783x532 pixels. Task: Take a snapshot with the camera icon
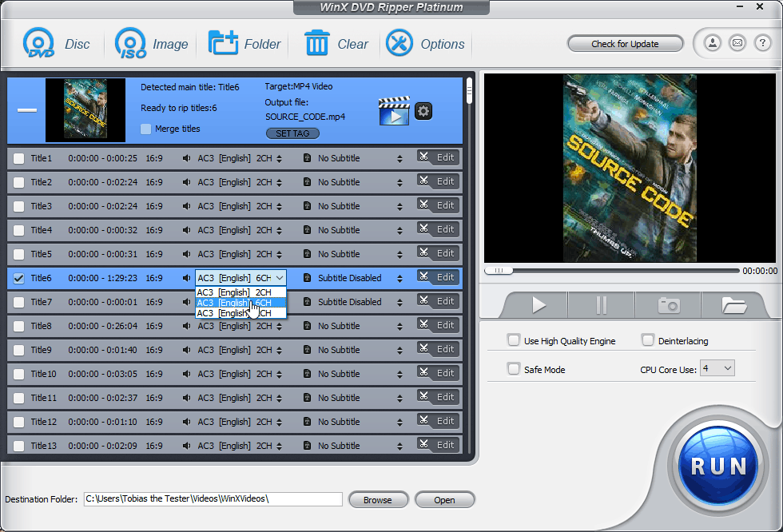(x=669, y=304)
